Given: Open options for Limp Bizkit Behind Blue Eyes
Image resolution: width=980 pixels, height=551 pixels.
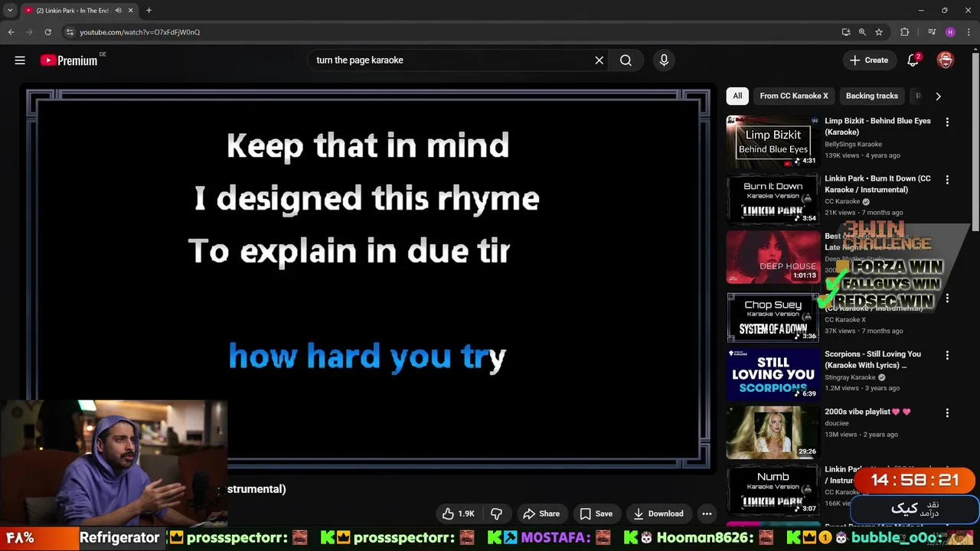Looking at the screenshot, I should coord(947,122).
